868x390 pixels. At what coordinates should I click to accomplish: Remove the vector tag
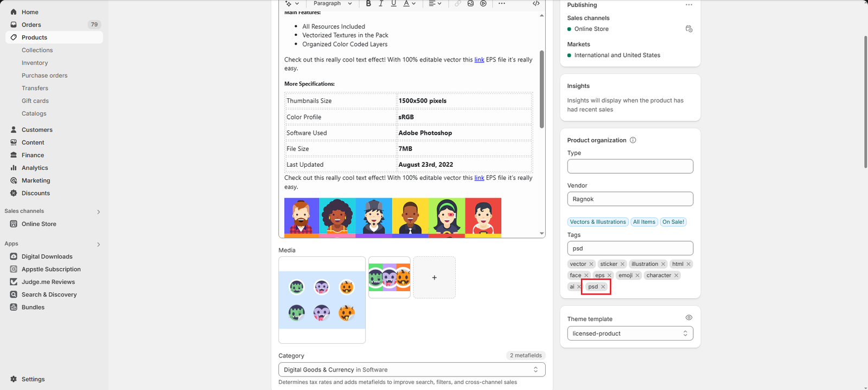tap(591, 264)
